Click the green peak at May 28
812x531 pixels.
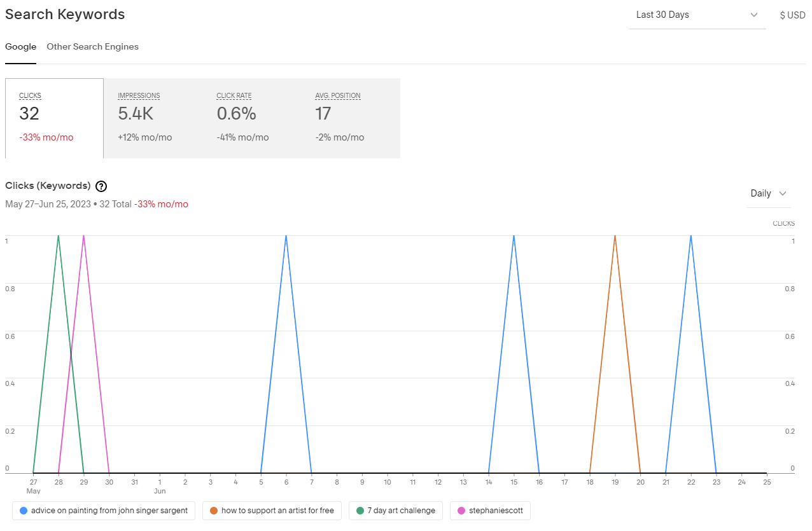pyautogui.click(x=59, y=236)
